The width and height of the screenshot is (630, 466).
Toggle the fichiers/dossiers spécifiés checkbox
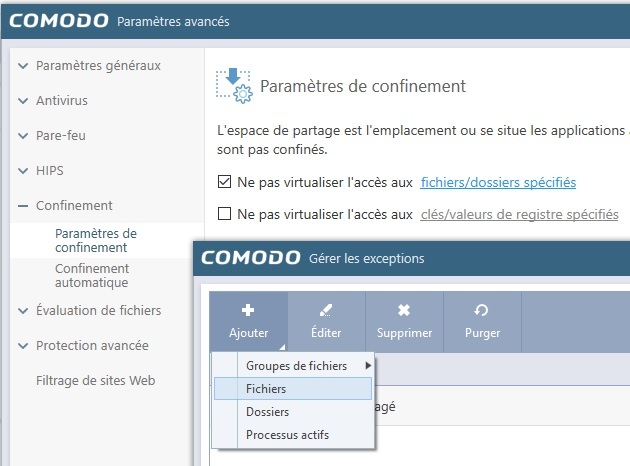click(x=224, y=183)
